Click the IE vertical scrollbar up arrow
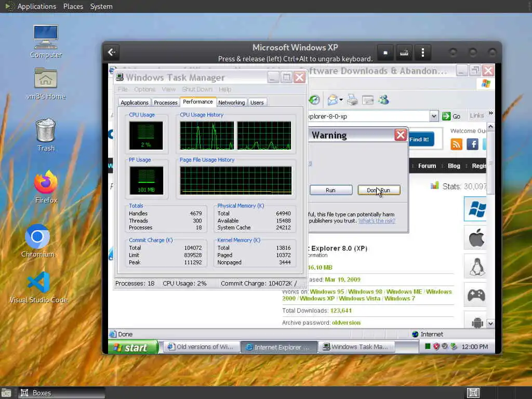The width and height of the screenshot is (532, 399). coord(490,127)
